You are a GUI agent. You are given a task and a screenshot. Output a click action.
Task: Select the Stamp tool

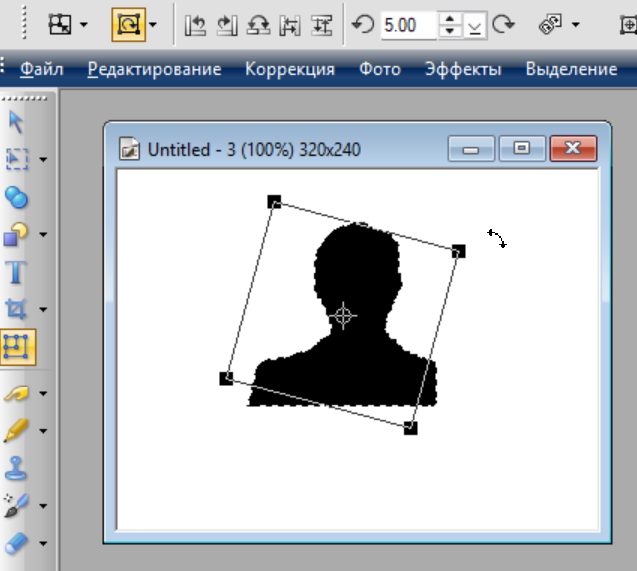point(16,468)
